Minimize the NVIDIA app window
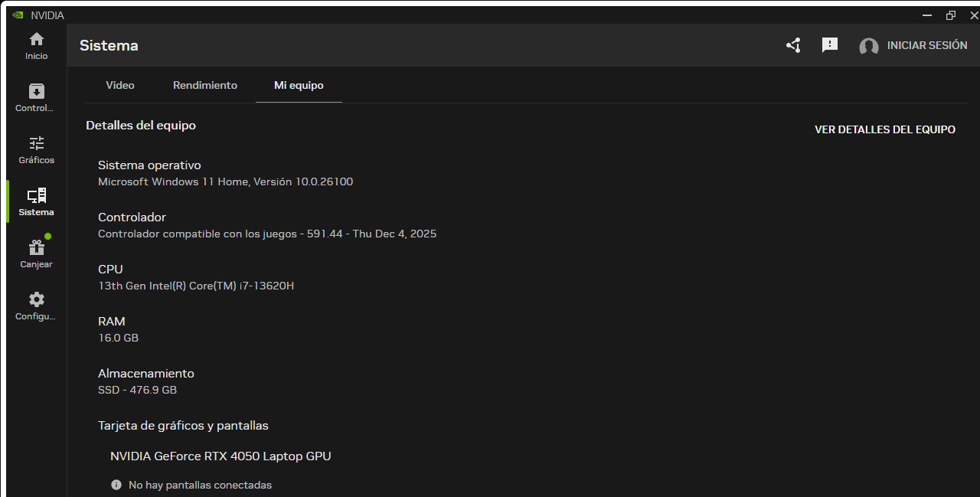980x497 pixels. (927, 15)
